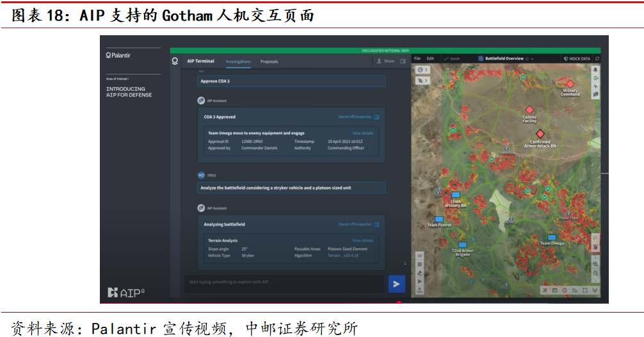This screenshot has width=644, height=337.
Task: Click the Airstrip location pin
Action: (x=511, y=218)
